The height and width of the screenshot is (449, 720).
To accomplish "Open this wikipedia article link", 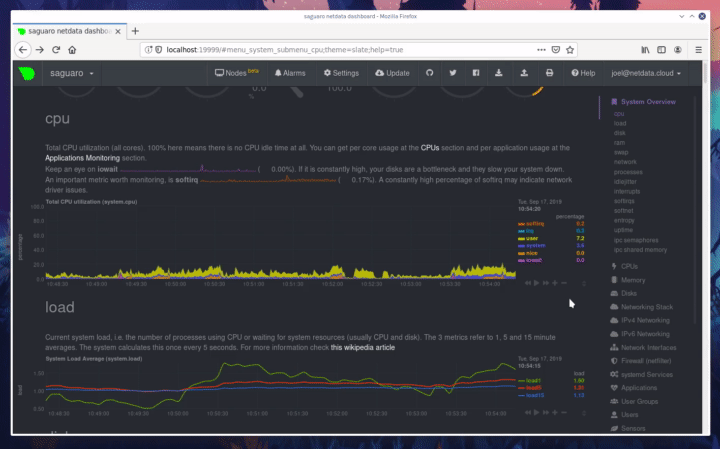I will tap(363, 348).
